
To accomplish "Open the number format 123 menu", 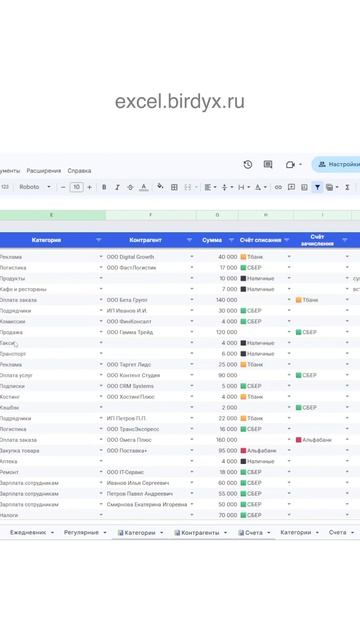I will pyautogui.click(x=5, y=187).
